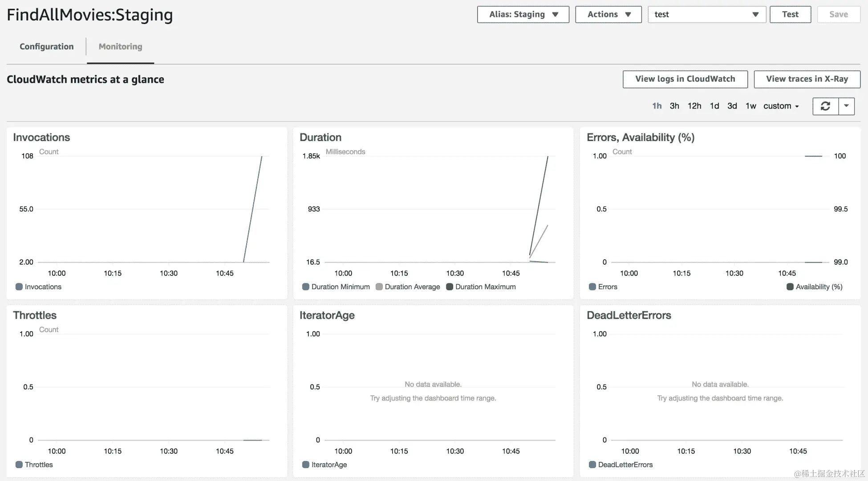This screenshot has height=481, width=868.
Task: Open the refresh interval dropdown arrow
Action: click(846, 106)
